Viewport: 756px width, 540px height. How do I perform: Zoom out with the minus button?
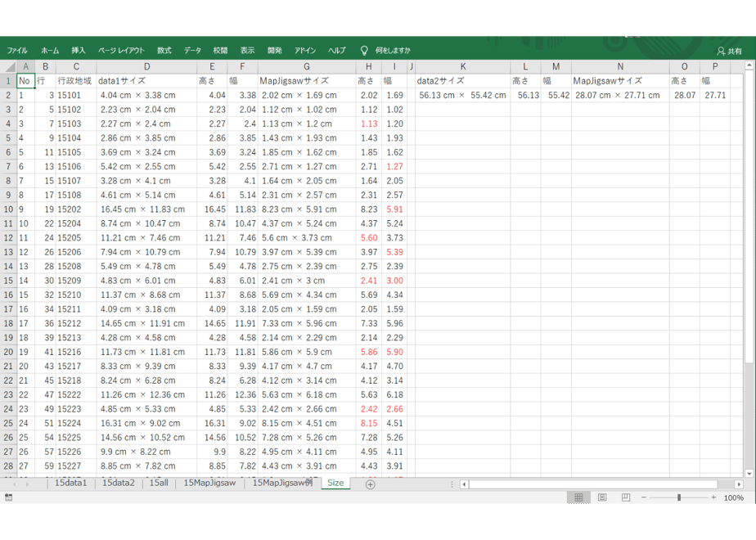point(643,497)
